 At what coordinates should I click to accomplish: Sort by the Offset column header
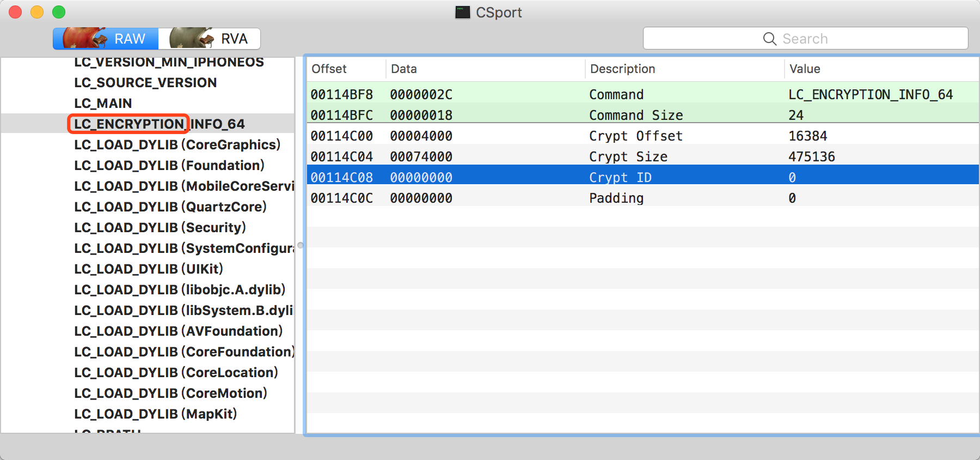tap(329, 69)
